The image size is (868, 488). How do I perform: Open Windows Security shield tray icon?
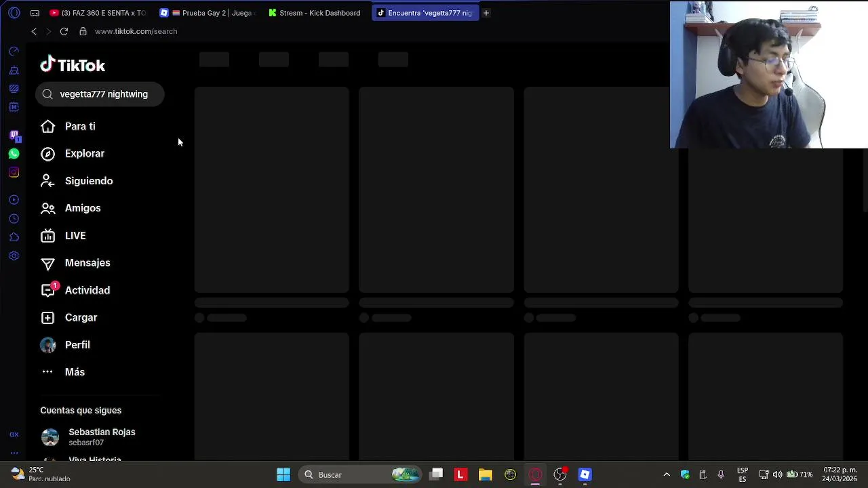[685, 474]
